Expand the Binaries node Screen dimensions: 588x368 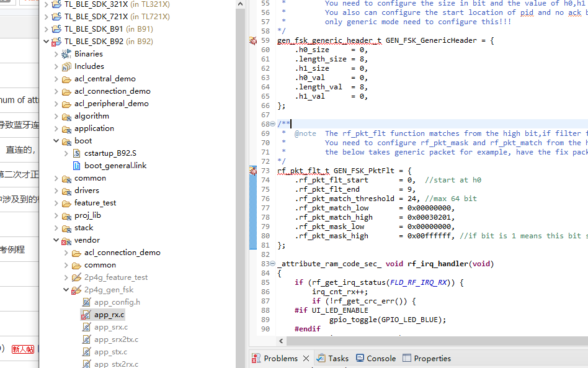click(x=56, y=54)
